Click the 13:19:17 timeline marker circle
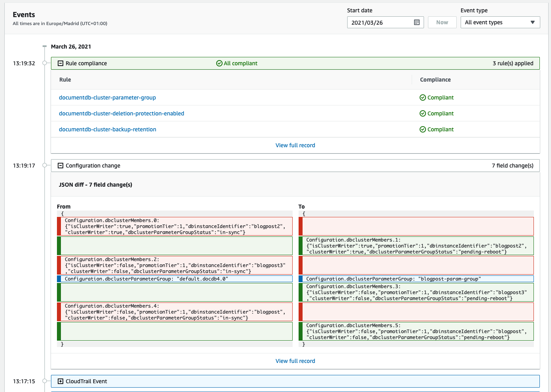The height and width of the screenshot is (392, 551). [45, 166]
